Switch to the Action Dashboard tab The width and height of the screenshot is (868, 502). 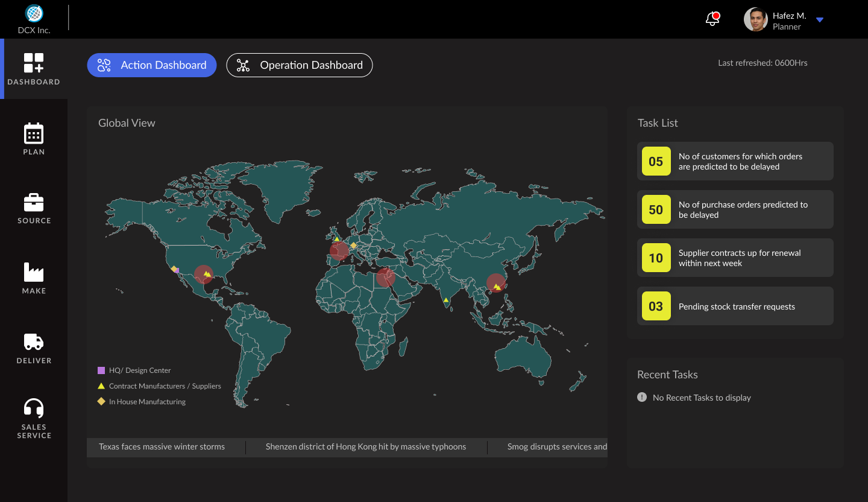pos(152,65)
